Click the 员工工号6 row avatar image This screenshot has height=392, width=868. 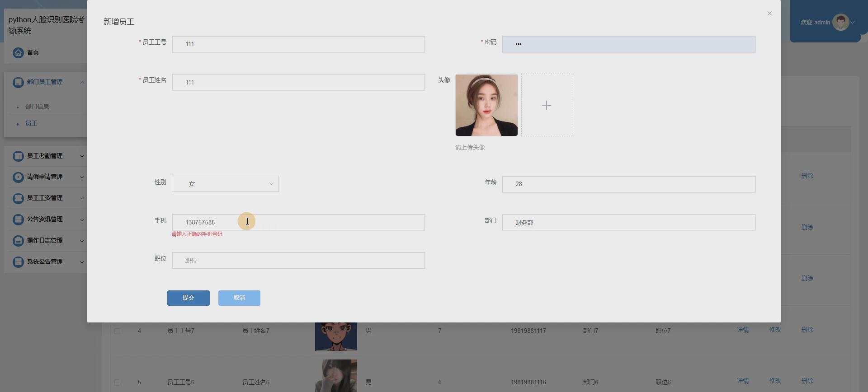336,376
